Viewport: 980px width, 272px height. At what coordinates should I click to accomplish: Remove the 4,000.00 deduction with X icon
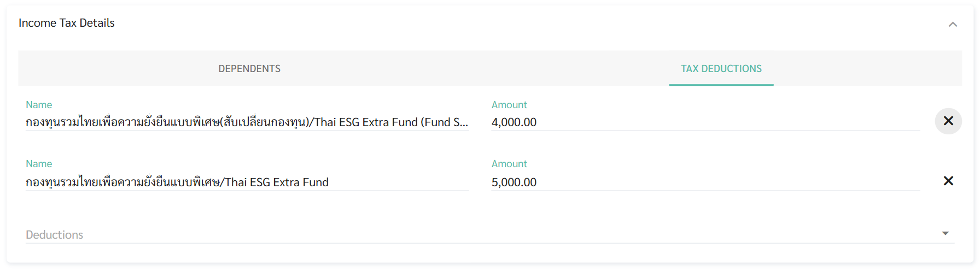coord(948,121)
